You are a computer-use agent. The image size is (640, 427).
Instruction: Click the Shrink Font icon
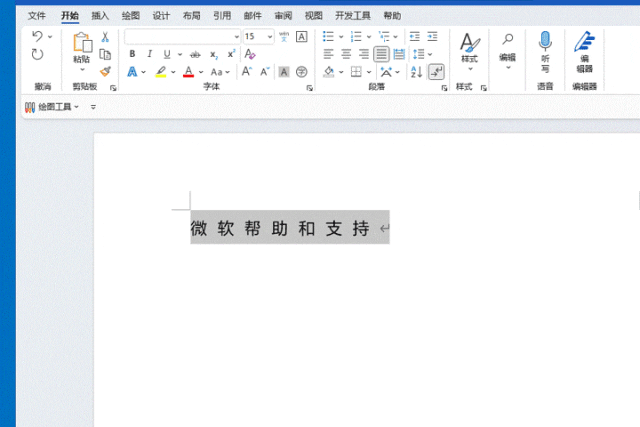coord(265,72)
